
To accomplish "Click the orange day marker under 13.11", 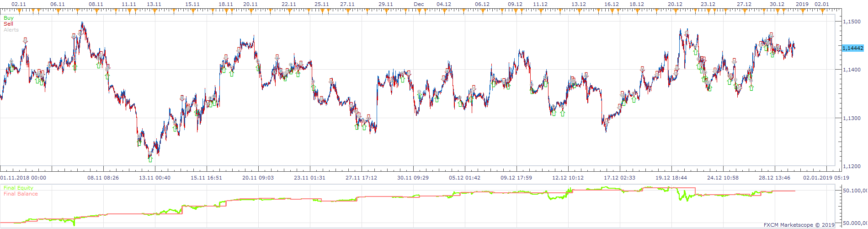I will coord(154,11).
